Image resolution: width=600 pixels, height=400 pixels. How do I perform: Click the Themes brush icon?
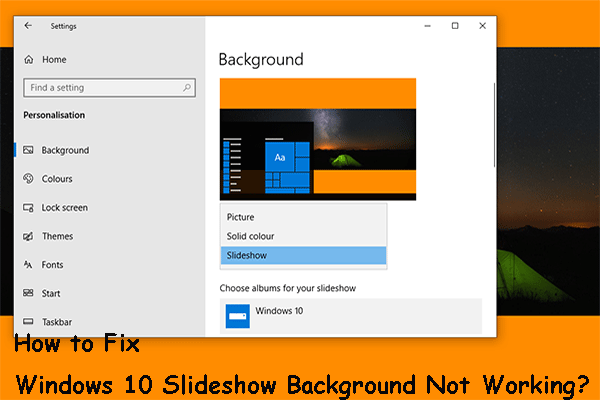click(x=27, y=236)
